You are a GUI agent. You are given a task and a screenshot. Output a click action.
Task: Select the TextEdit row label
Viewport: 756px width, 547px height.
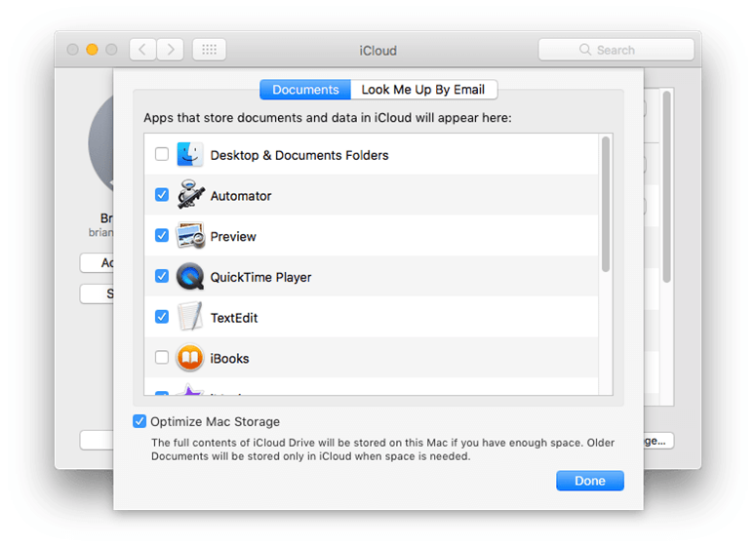[234, 318]
